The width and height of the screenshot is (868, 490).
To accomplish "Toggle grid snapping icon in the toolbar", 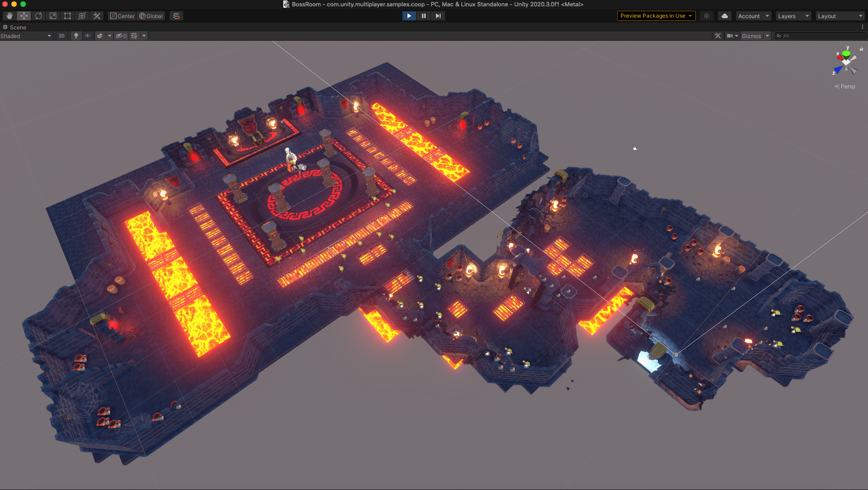I will coord(176,15).
